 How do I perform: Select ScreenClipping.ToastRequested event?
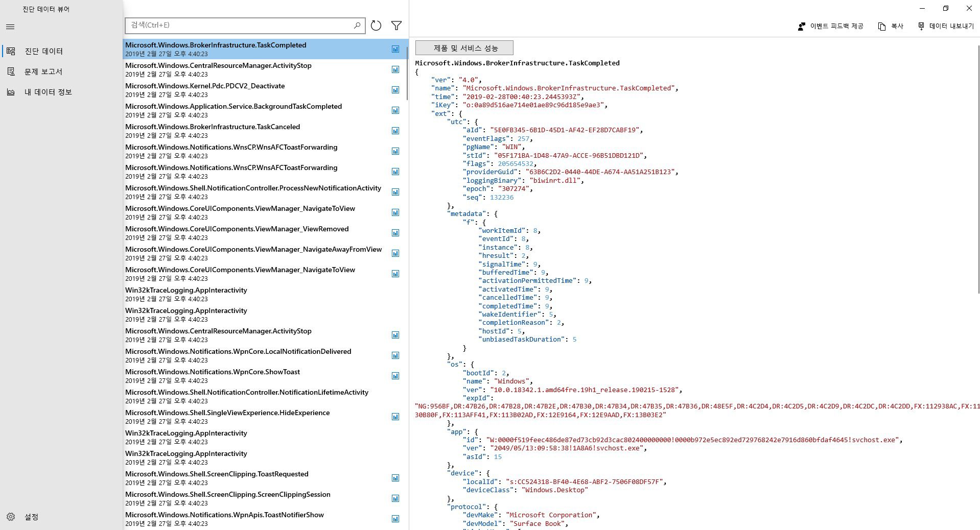(x=265, y=478)
